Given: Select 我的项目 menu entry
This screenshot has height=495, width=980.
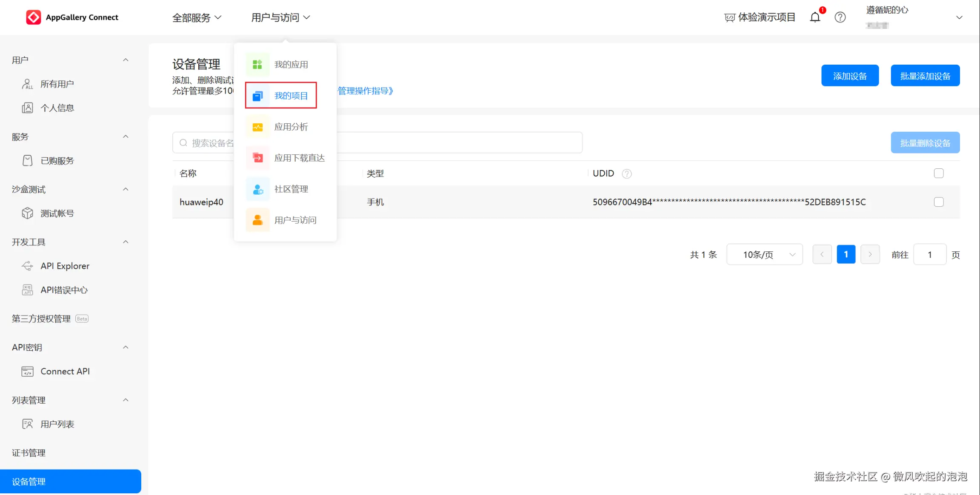Looking at the screenshot, I should [x=291, y=96].
